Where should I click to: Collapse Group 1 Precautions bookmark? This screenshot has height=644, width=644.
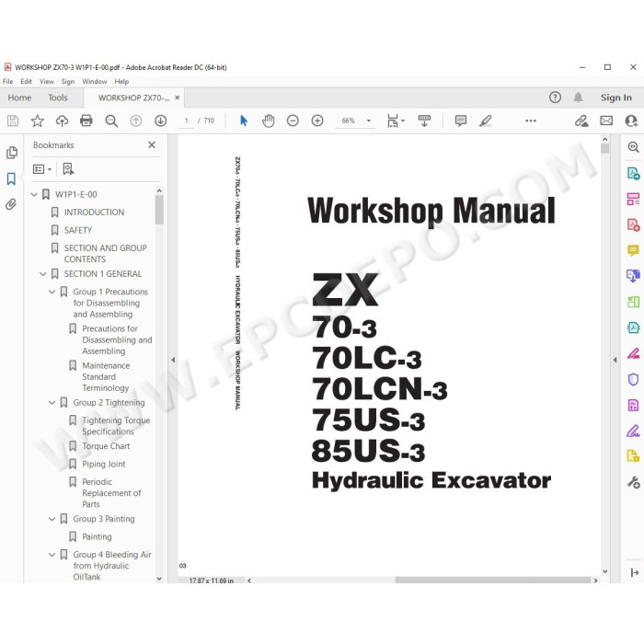pos(52,292)
